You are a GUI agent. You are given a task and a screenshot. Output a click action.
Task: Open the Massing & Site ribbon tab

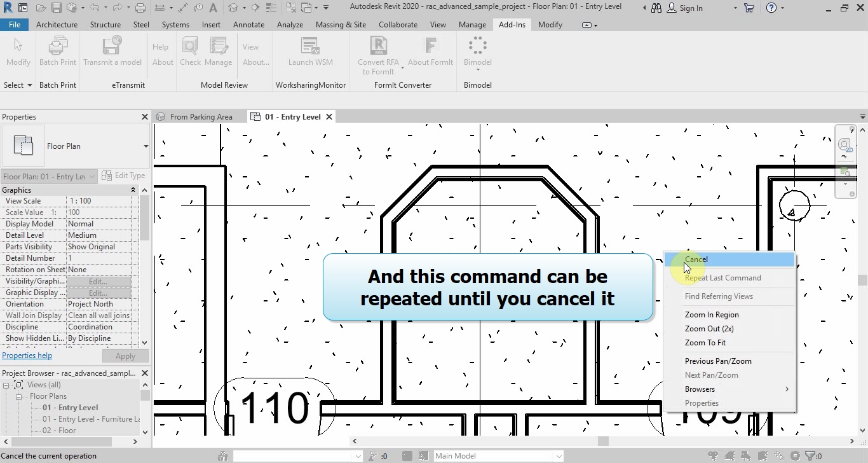pyautogui.click(x=341, y=25)
